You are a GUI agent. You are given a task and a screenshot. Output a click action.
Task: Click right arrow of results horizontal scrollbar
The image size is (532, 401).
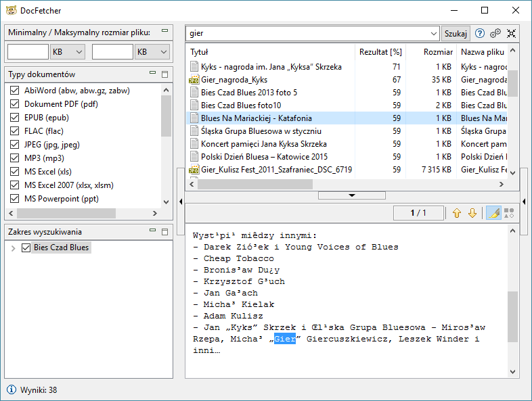[x=502, y=185]
